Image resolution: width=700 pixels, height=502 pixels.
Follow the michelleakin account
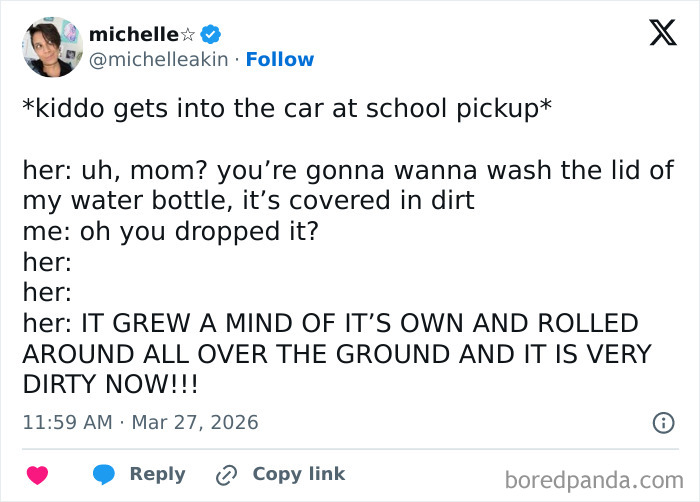pyautogui.click(x=280, y=60)
